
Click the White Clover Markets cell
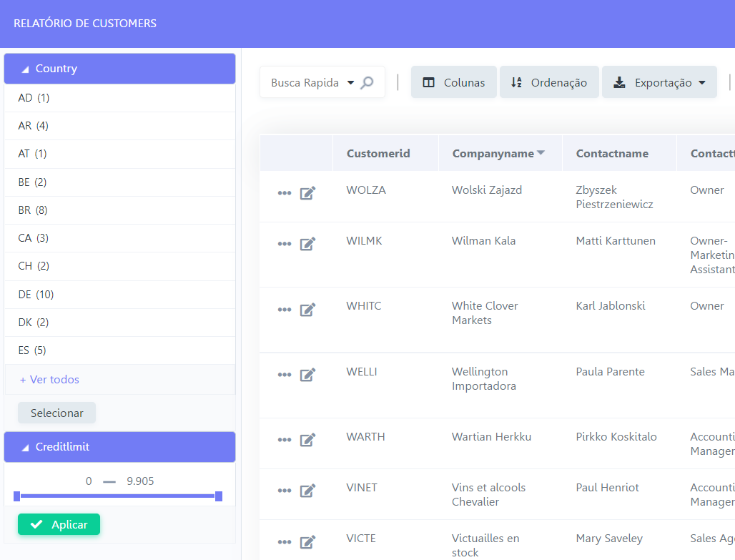(x=485, y=313)
